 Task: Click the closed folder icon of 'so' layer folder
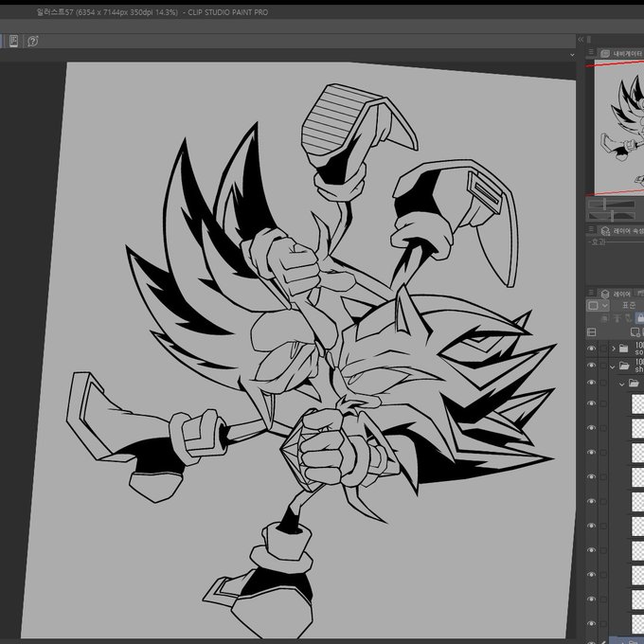[623, 349]
